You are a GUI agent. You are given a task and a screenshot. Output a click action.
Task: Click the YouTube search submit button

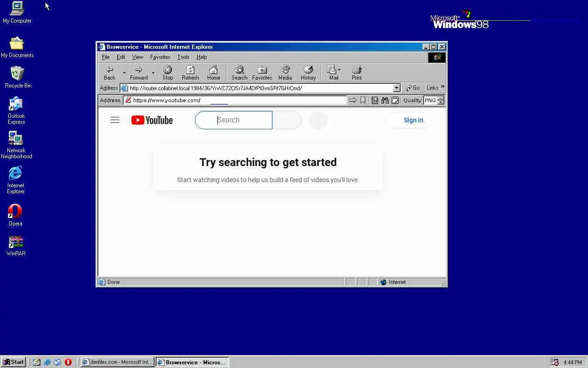(287, 120)
